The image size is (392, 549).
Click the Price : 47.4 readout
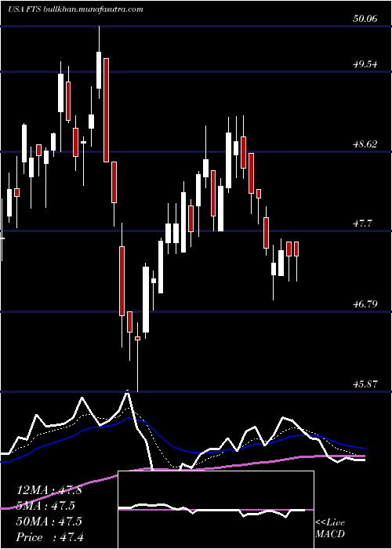[50, 537]
